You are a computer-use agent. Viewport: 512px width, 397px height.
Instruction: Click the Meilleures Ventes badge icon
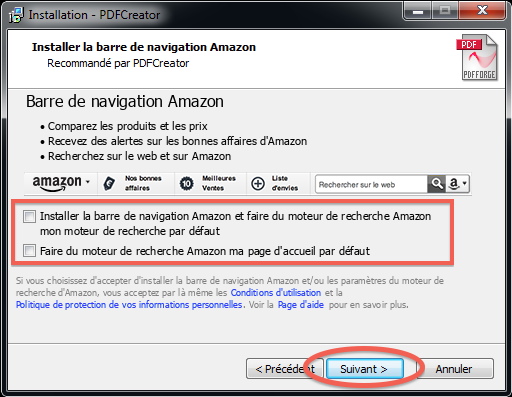[x=186, y=183]
